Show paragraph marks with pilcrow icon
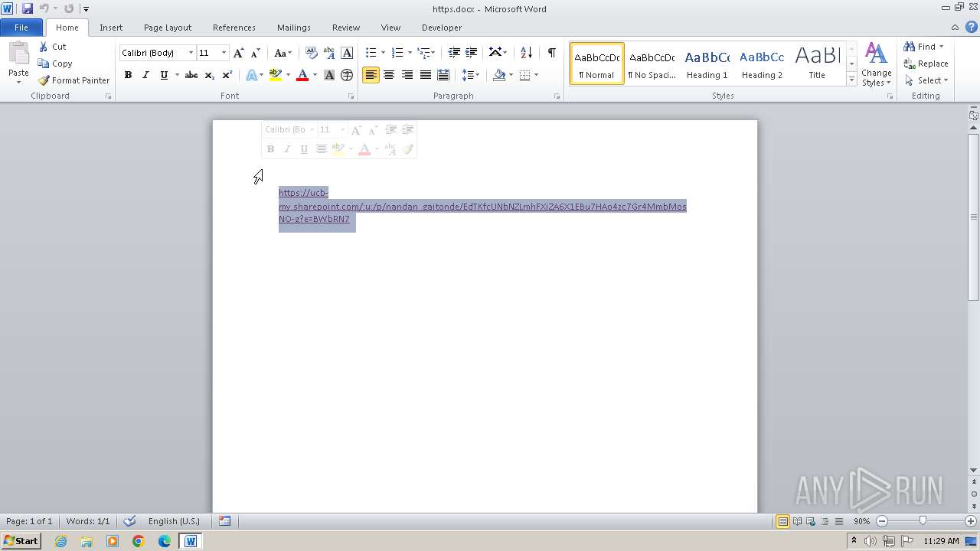 551,53
